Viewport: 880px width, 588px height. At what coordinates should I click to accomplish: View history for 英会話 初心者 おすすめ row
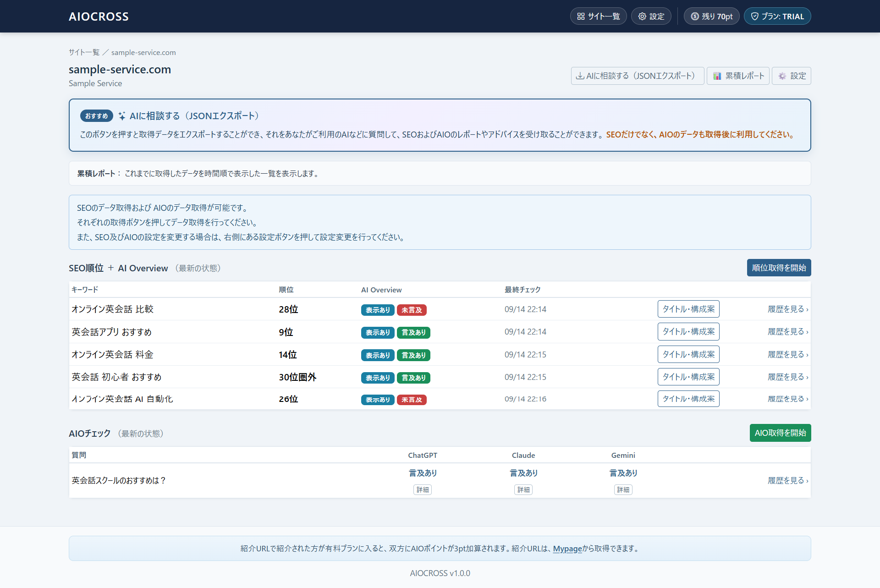point(788,377)
